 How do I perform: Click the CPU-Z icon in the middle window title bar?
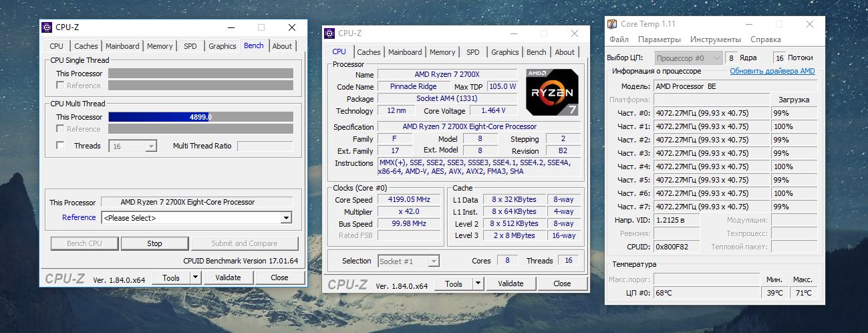pyautogui.click(x=329, y=33)
